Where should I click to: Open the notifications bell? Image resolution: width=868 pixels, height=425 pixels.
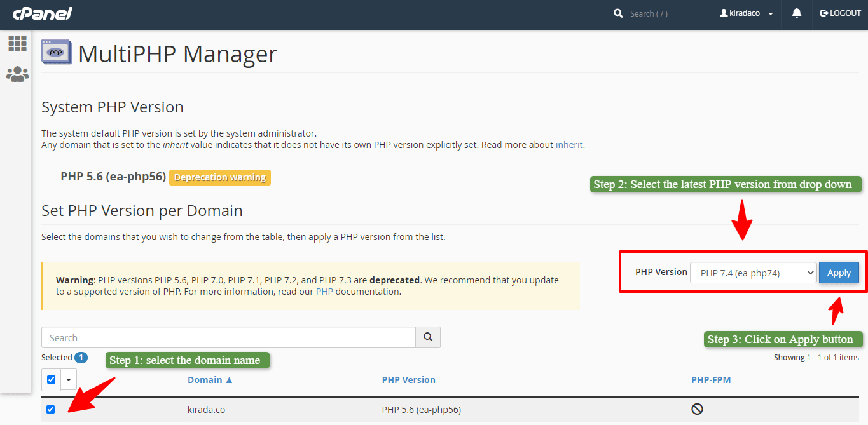point(797,13)
